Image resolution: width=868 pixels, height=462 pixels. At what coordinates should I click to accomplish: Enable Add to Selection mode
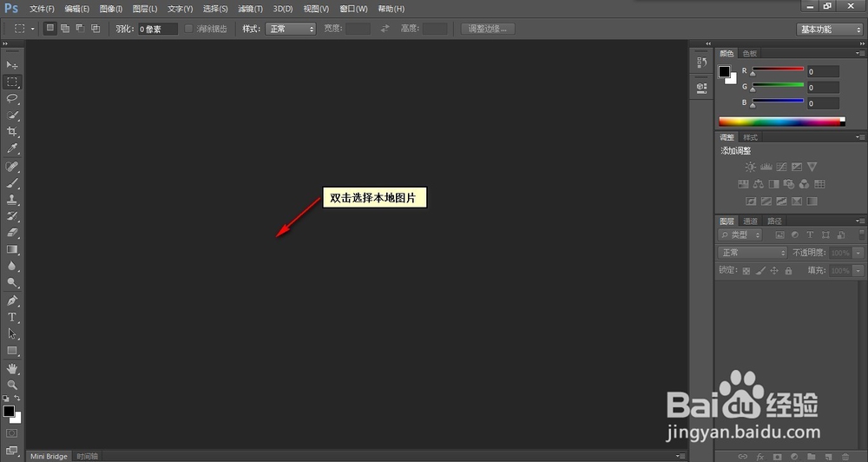click(65, 29)
